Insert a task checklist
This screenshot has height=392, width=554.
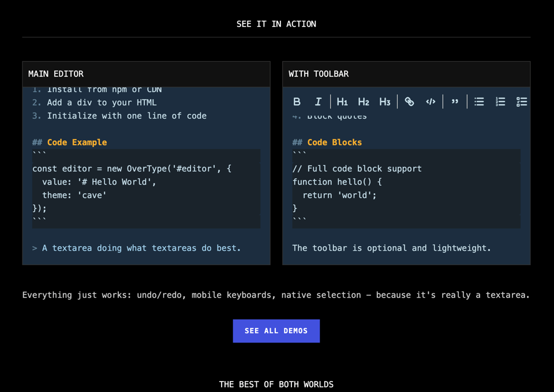(x=522, y=102)
